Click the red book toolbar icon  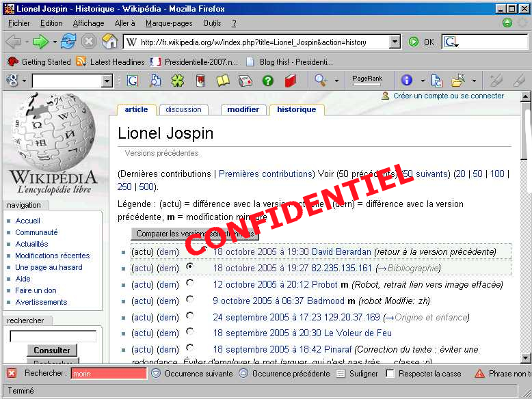tap(290, 81)
